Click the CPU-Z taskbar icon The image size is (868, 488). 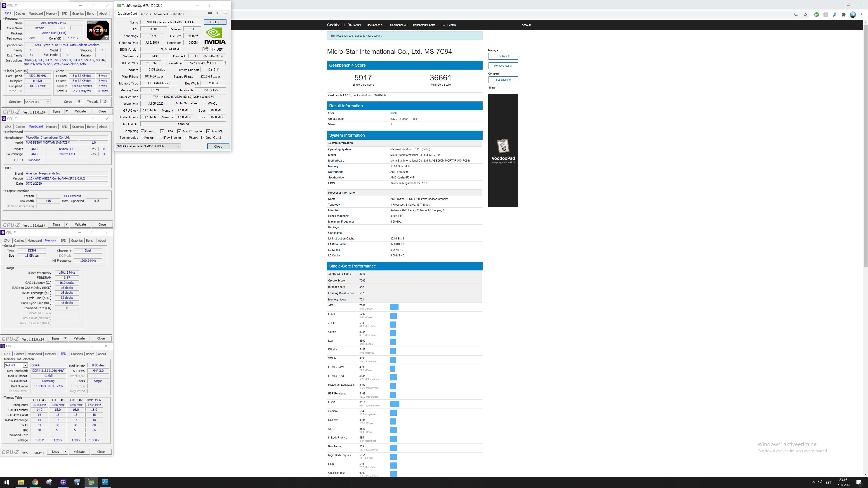pos(63,482)
